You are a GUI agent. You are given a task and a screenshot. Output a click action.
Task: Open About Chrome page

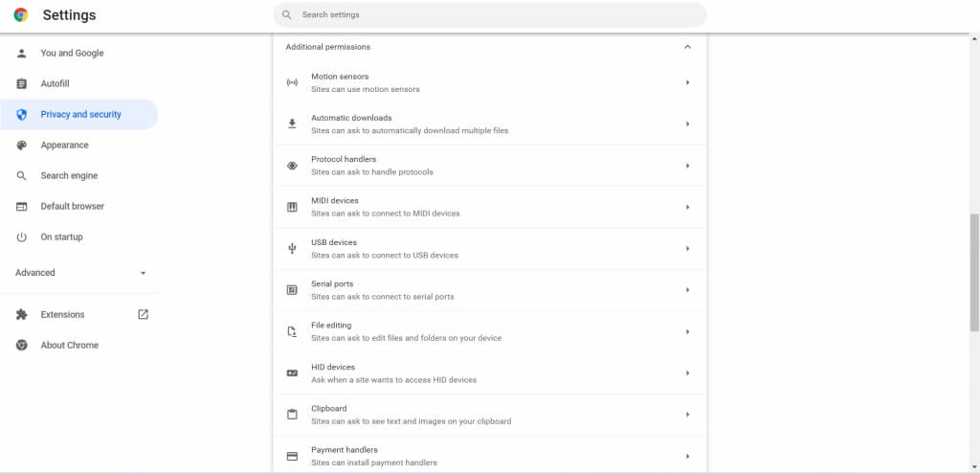pos(69,346)
